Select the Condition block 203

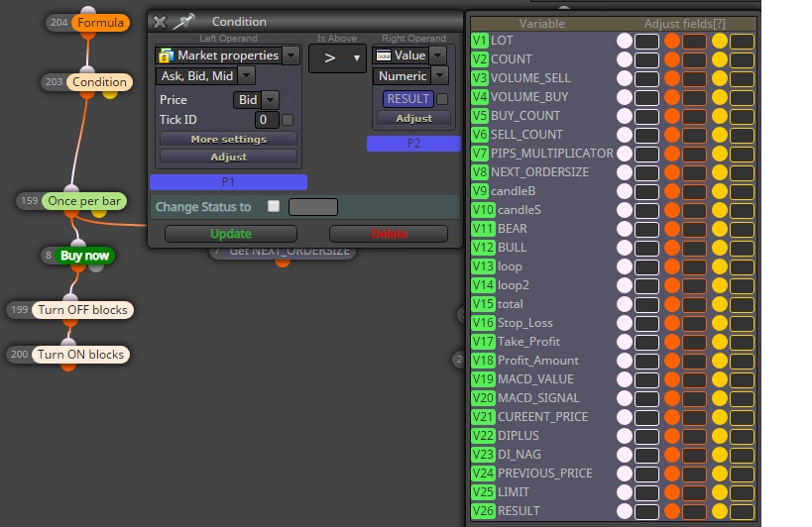pyautogui.click(x=99, y=81)
